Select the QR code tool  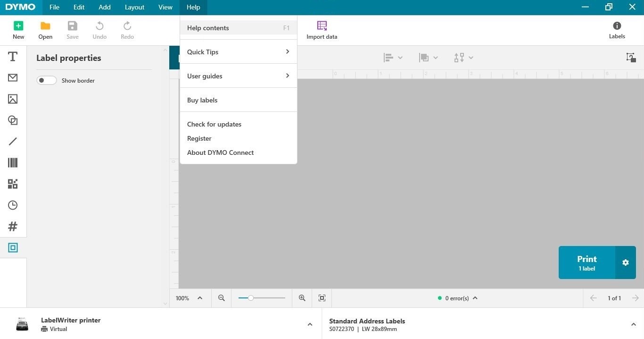tap(13, 184)
